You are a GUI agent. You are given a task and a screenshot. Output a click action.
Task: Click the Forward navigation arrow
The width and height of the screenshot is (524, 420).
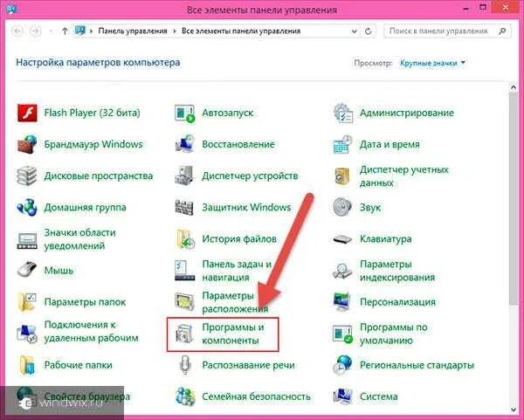[35, 31]
